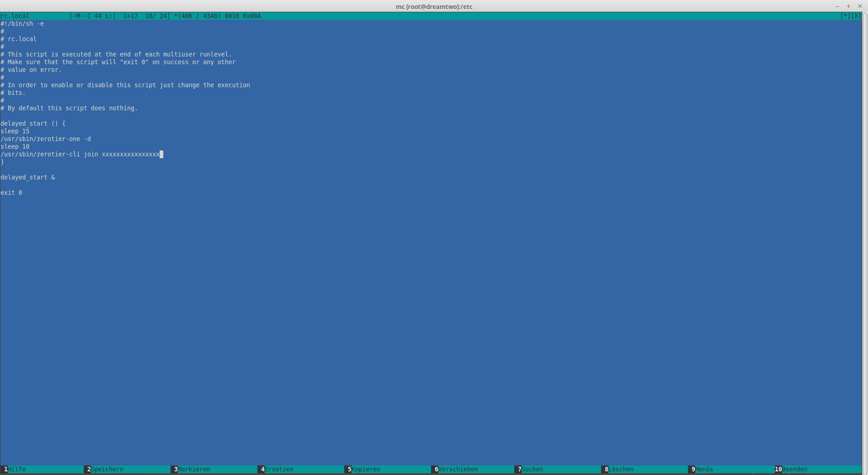
Task: Maximize the mc terminal window
Action: click(849, 6)
